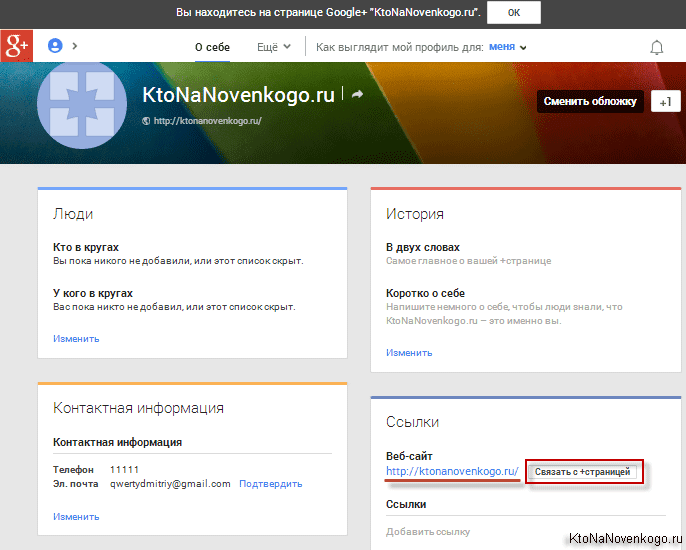Share page via arrow next to KtoNaNovenkogo.ru
The image size is (686, 550).
[357, 94]
